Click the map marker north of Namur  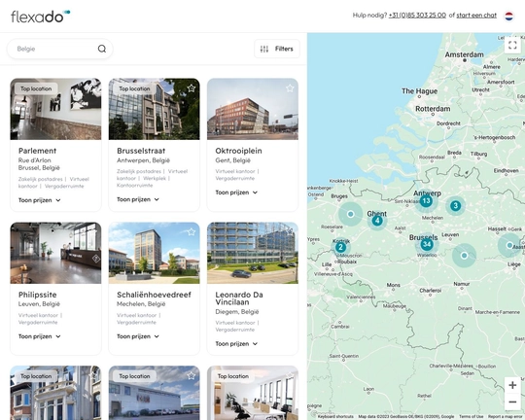click(464, 256)
